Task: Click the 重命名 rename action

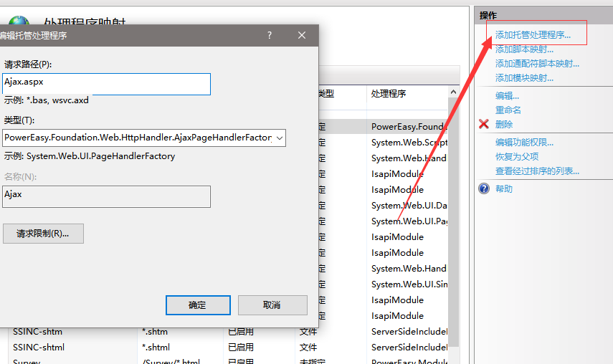Action: coord(508,110)
